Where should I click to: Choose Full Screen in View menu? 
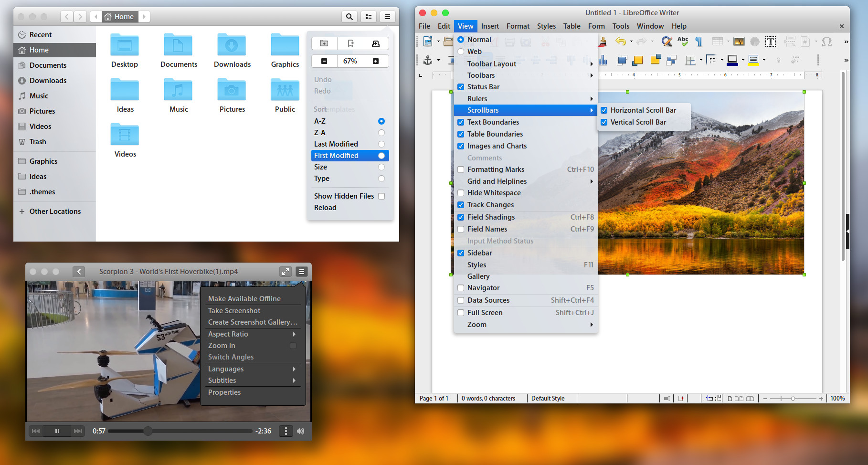[x=526, y=313]
